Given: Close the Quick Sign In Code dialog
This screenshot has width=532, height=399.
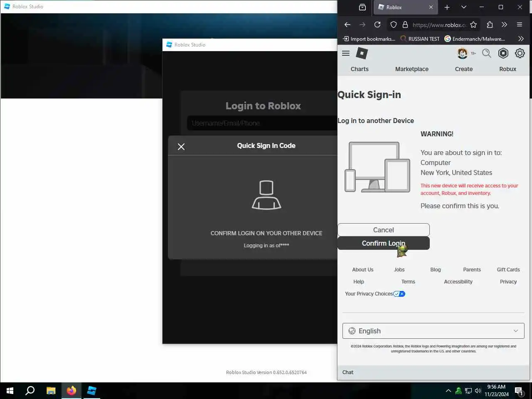Looking at the screenshot, I should tap(181, 146).
